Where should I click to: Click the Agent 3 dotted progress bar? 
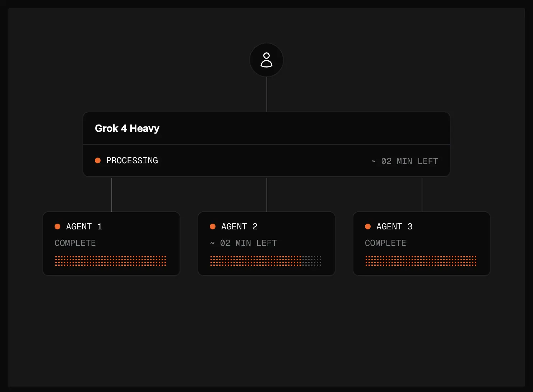click(x=421, y=261)
